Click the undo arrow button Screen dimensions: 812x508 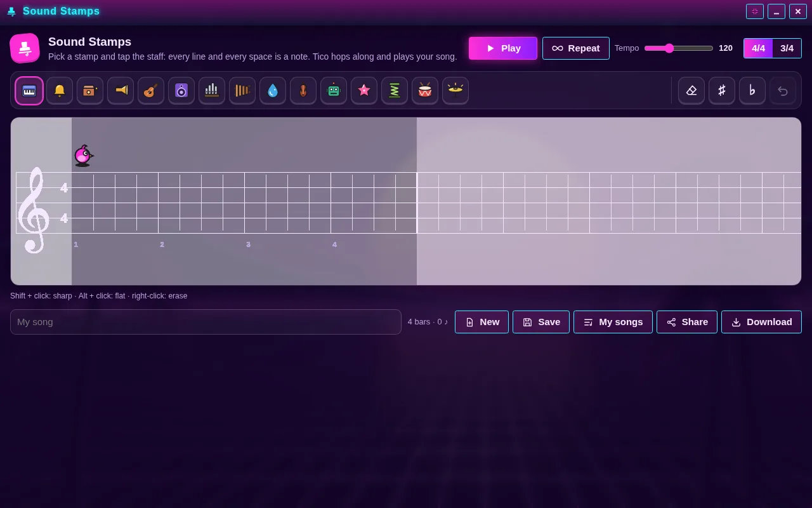pyautogui.click(x=783, y=90)
